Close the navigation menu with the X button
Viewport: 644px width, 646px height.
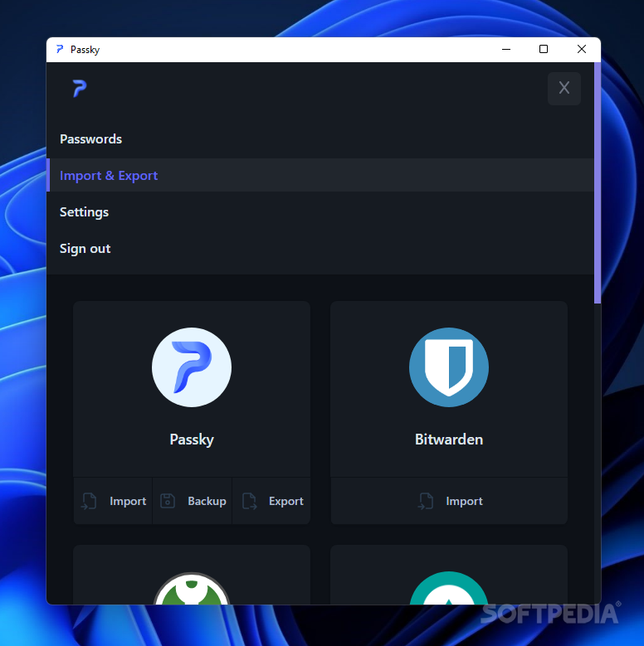[x=564, y=88]
